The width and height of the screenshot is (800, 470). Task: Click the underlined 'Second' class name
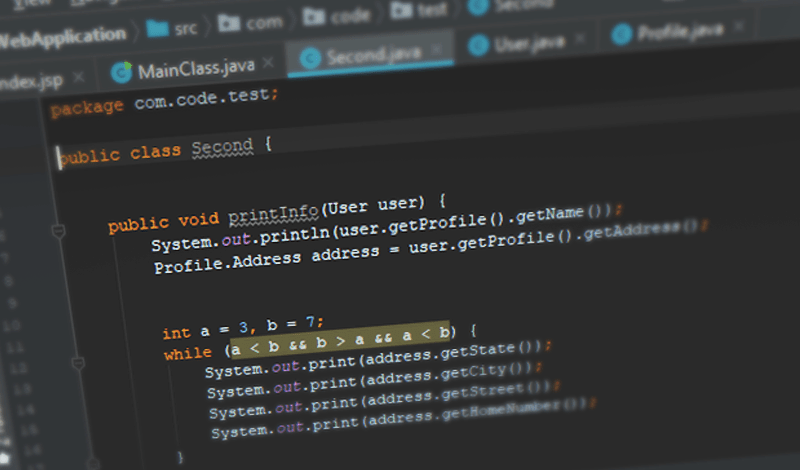(222, 147)
